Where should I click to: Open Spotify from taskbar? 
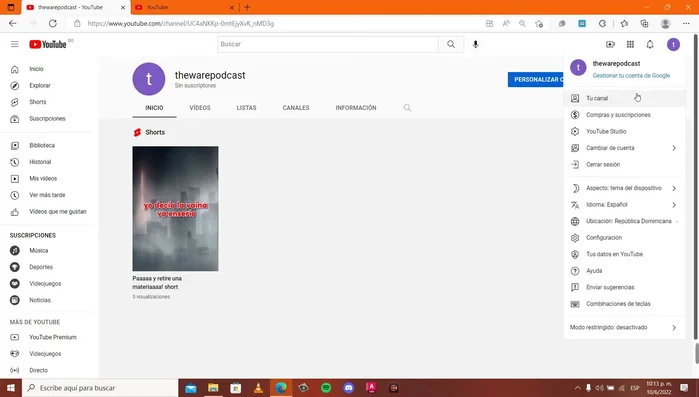tap(326, 388)
